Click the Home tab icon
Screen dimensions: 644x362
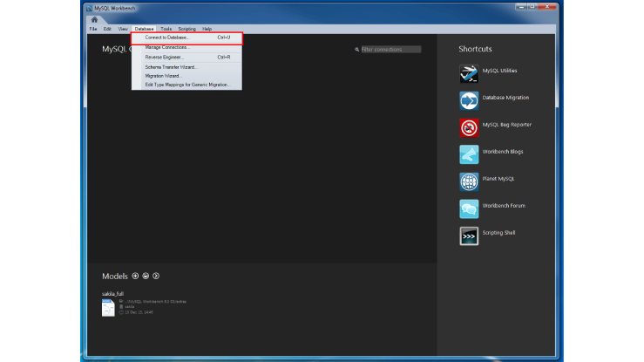[x=94, y=19]
